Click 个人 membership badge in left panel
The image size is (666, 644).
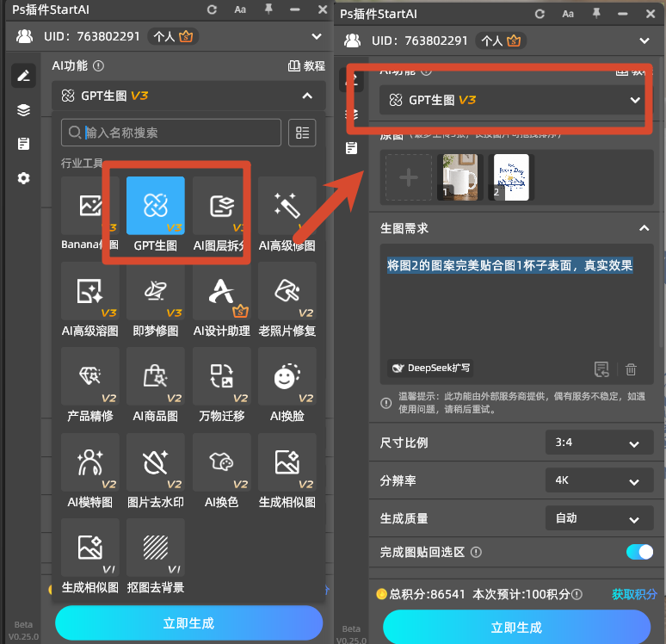173,36
